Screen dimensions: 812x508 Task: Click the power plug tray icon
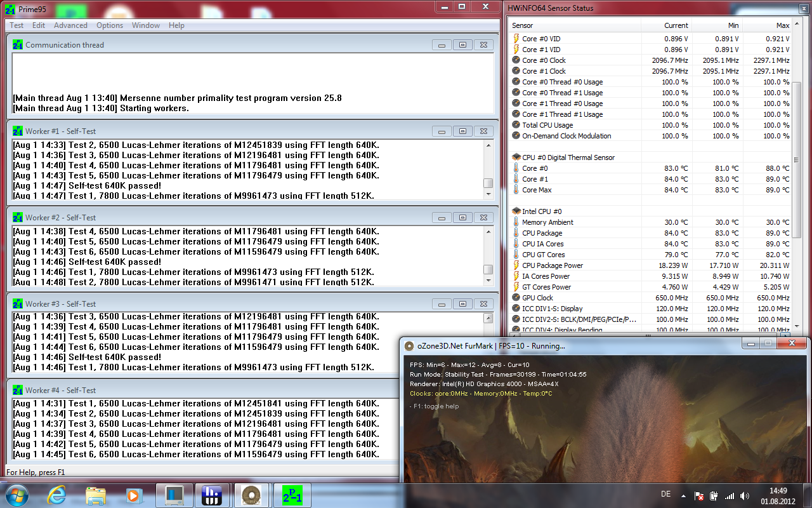(714, 496)
